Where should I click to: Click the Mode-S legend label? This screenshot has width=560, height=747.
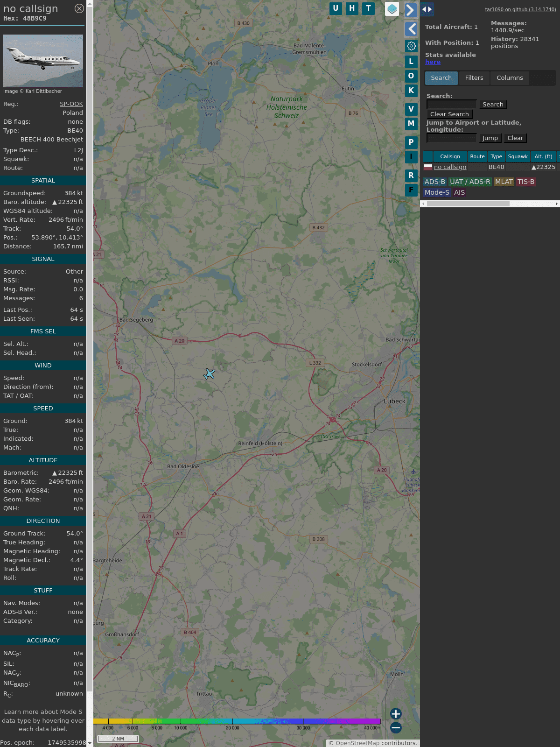click(437, 193)
